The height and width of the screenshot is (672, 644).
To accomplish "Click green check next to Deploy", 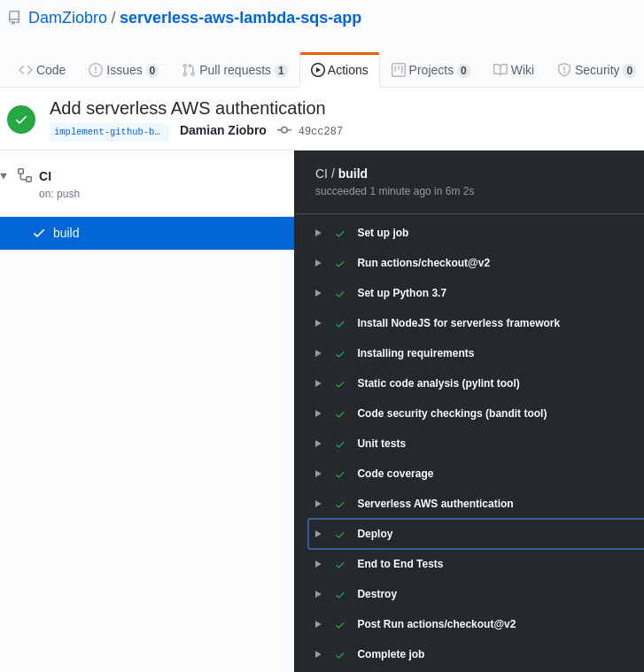I will (x=340, y=535).
